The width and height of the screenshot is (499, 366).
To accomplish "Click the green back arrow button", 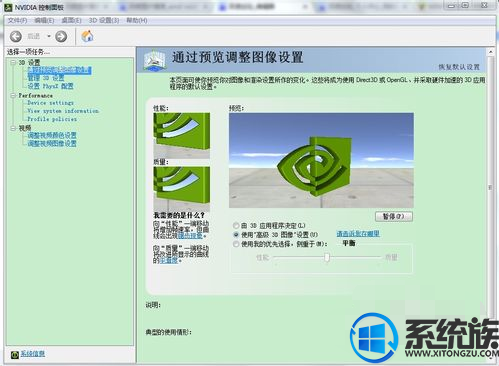I will 16,36.
